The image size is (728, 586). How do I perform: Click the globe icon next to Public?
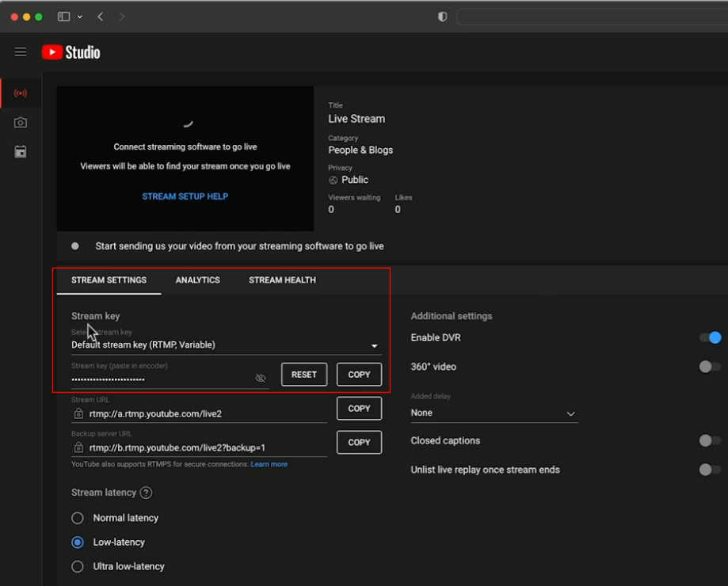pos(333,180)
